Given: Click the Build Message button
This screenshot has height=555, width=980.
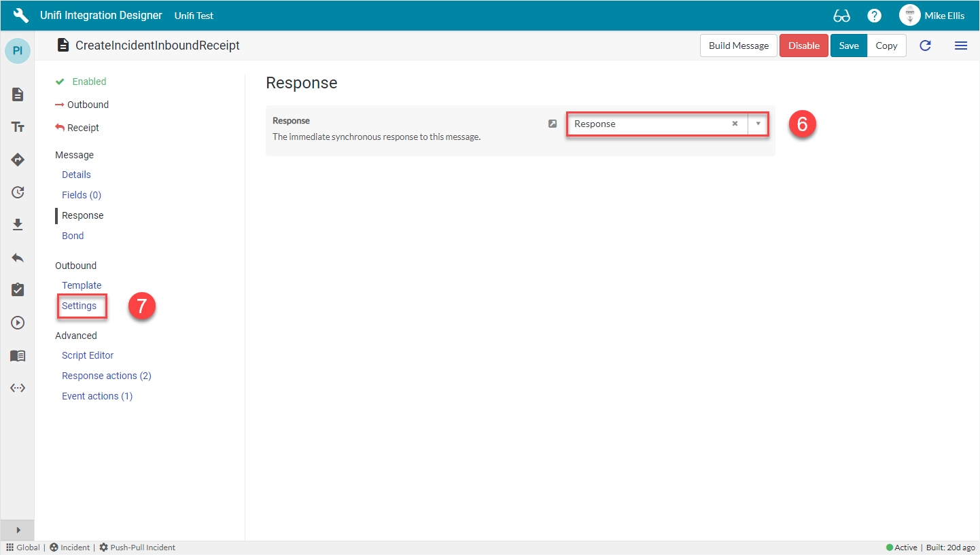Looking at the screenshot, I should pyautogui.click(x=738, y=46).
